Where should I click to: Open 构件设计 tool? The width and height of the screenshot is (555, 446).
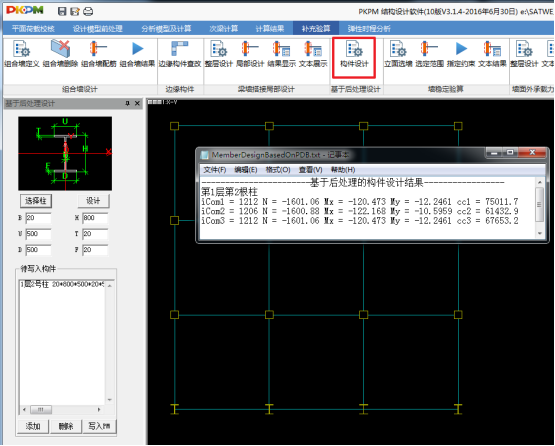click(354, 54)
